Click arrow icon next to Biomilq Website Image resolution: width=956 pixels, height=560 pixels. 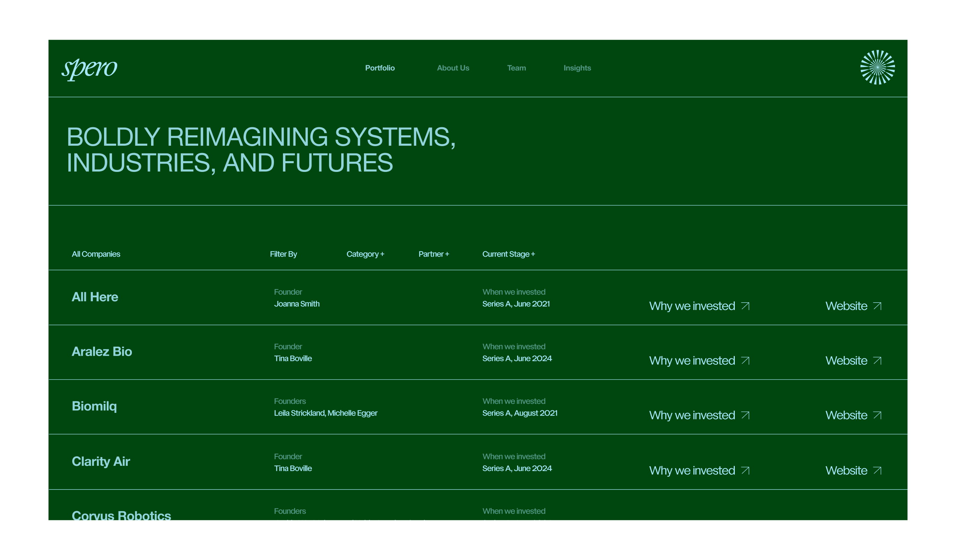point(877,415)
